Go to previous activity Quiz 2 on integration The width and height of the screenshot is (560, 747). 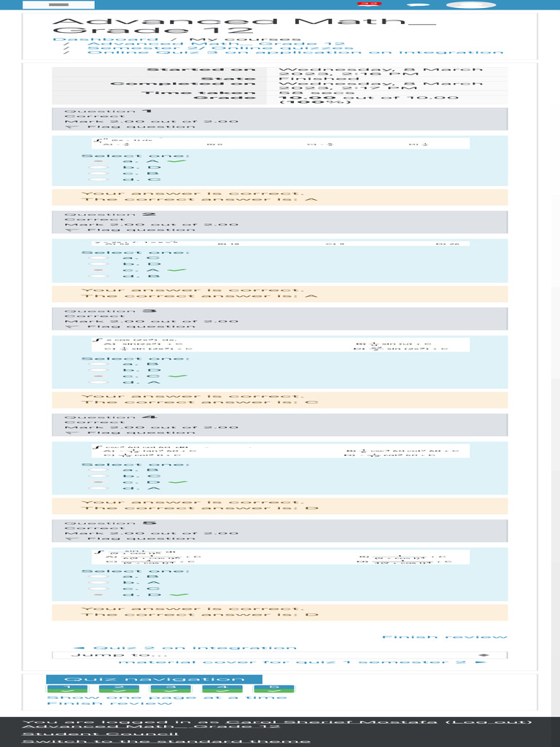point(184,648)
